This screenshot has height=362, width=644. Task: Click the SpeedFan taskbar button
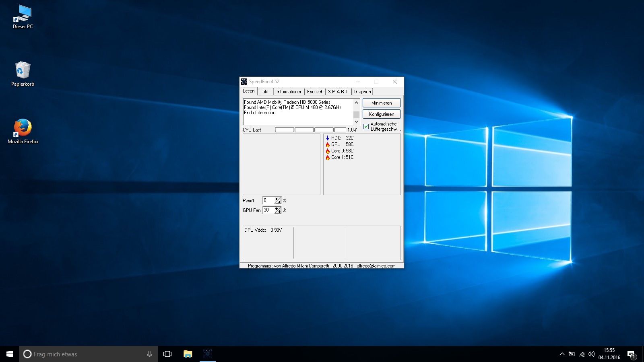pos(208,354)
